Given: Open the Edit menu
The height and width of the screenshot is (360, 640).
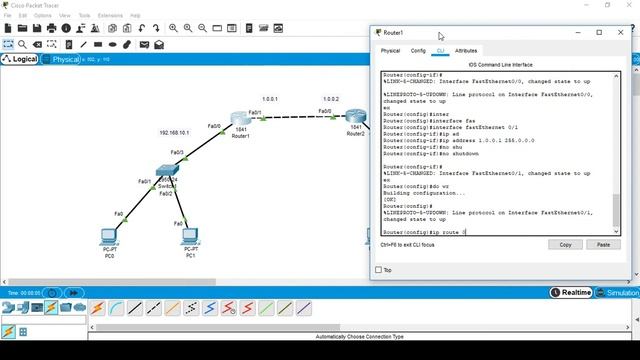Looking at the screenshot, I should pos(22,16).
